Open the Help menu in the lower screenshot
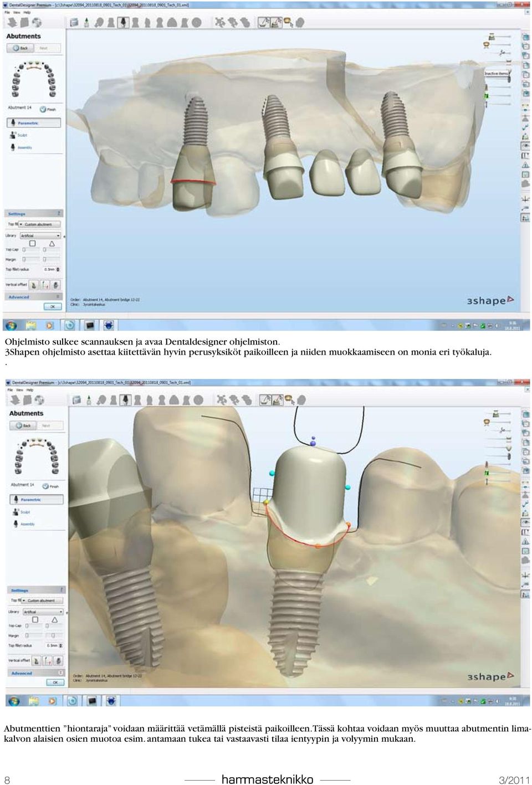Image resolution: width=532 pixels, height=785 pixels. tap(29, 389)
